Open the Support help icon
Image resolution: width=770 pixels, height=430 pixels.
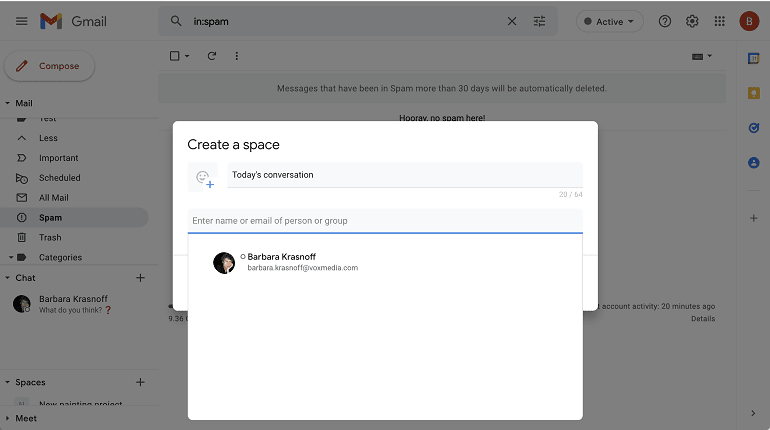pyautogui.click(x=665, y=21)
